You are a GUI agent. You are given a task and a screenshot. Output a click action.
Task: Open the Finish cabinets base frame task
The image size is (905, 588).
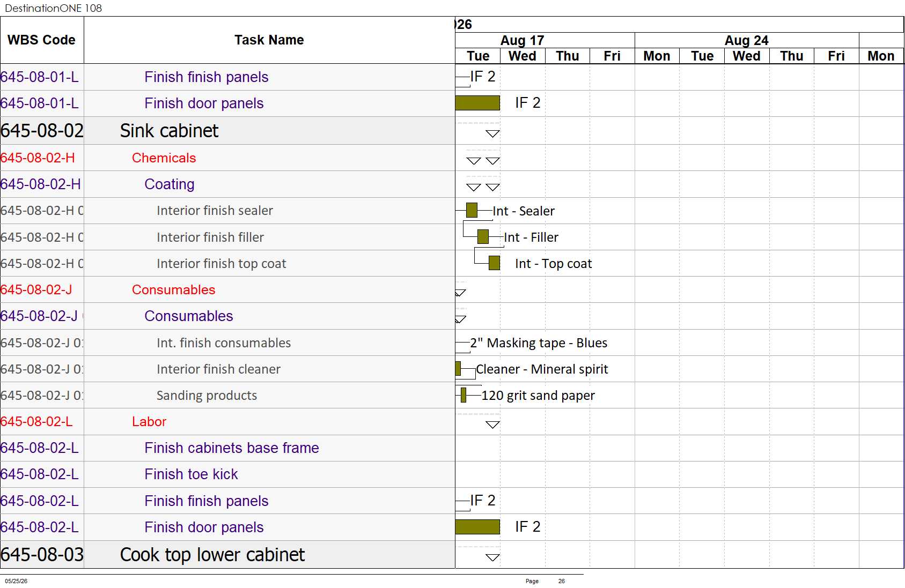(232, 448)
